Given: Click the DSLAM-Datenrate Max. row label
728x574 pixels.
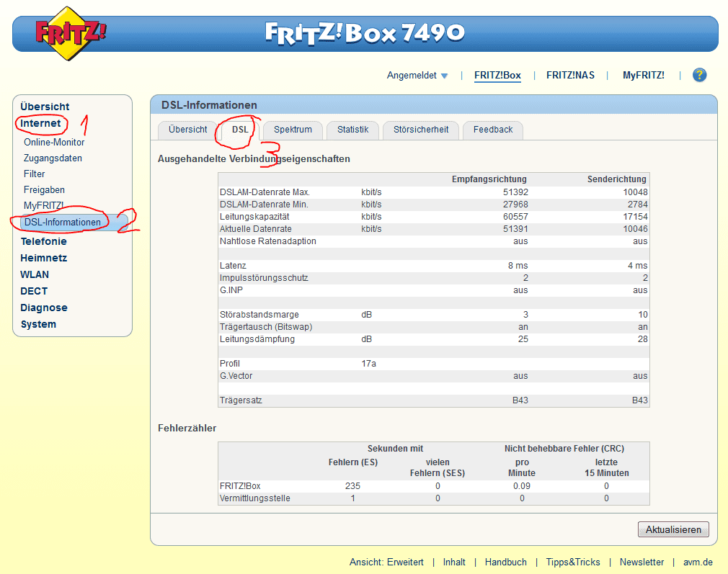Looking at the screenshot, I should tap(265, 192).
